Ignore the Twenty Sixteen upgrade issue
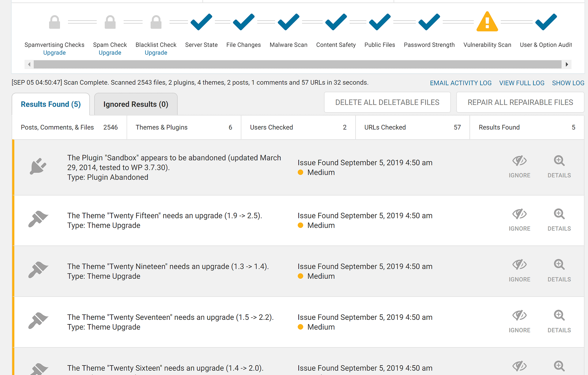Image resolution: width=588 pixels, height=375 pixels. point(519,366)
